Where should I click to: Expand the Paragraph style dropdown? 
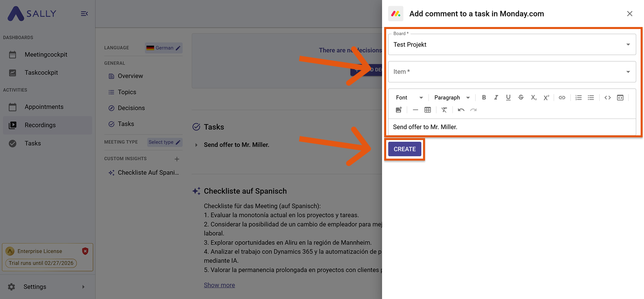452,98
